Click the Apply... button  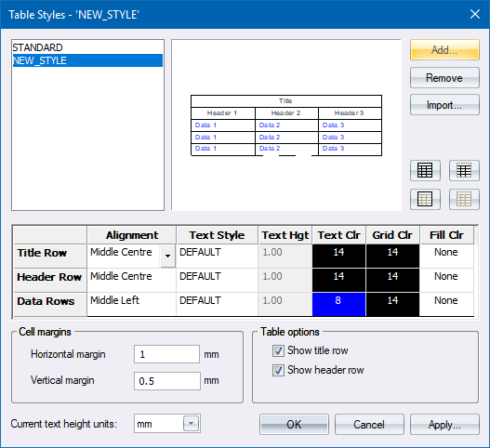(x=444, y=425)
